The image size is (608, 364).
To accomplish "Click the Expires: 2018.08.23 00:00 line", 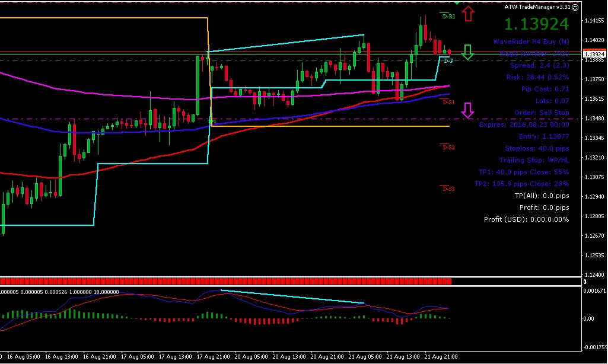I will [x=524, y=124].
